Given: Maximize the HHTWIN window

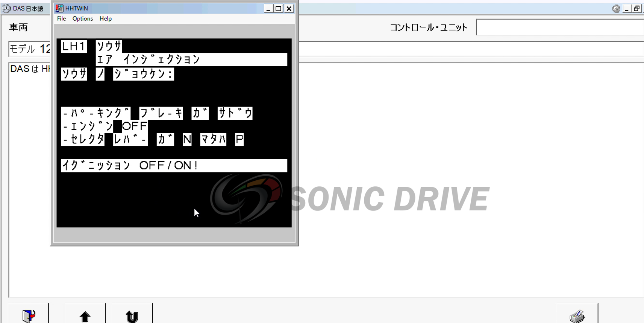Looking at the screenshot, I should (278, 8).
